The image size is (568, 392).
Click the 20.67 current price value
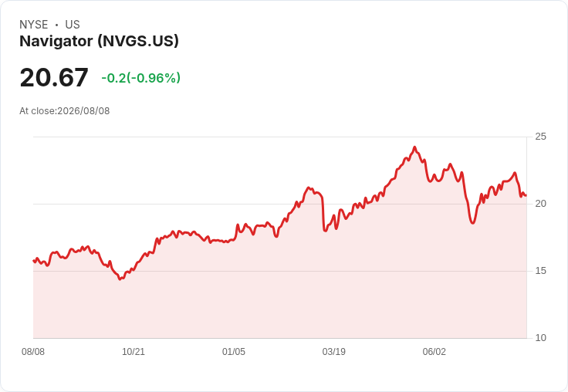pos(54,77)
